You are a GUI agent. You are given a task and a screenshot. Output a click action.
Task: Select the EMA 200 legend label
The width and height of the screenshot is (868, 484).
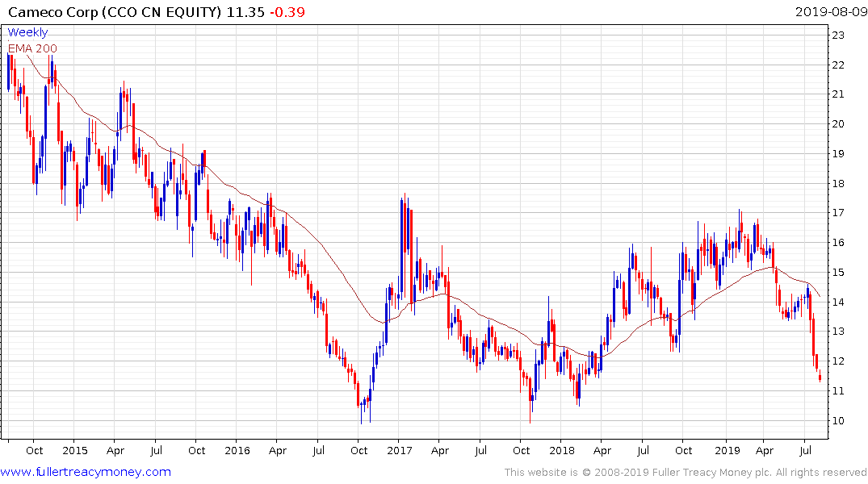(x=32, y=48)
